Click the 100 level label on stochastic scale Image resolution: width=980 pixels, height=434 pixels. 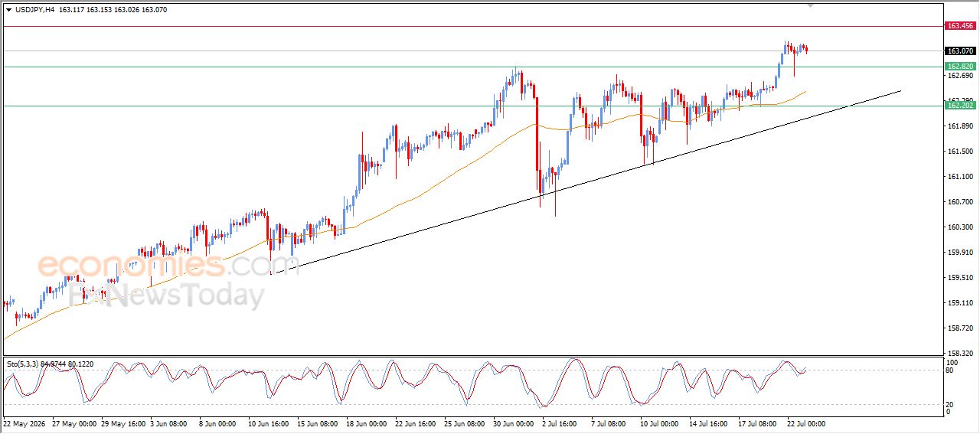click(952, 362)
